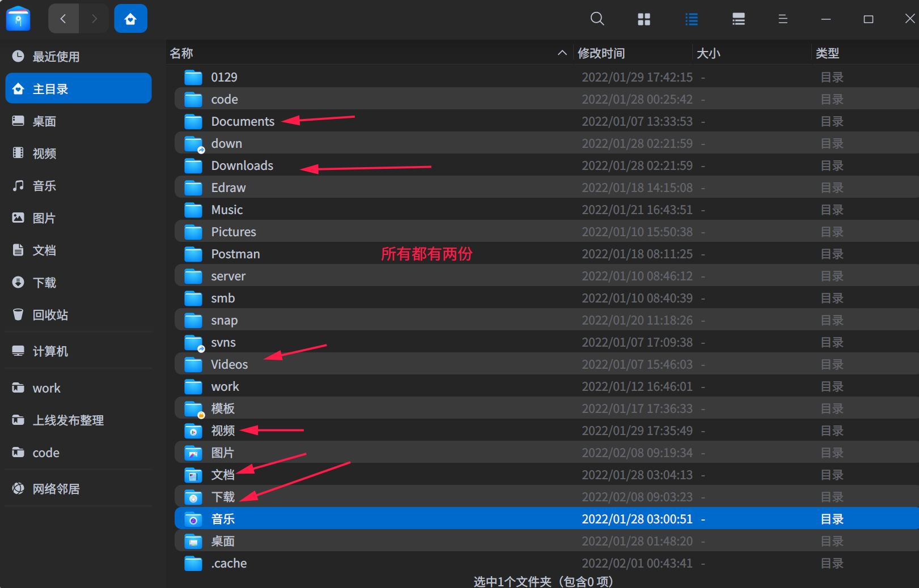This screenshot has width=919, height=588.
Task: Click the code folder icon in file list
Action: 193,99
